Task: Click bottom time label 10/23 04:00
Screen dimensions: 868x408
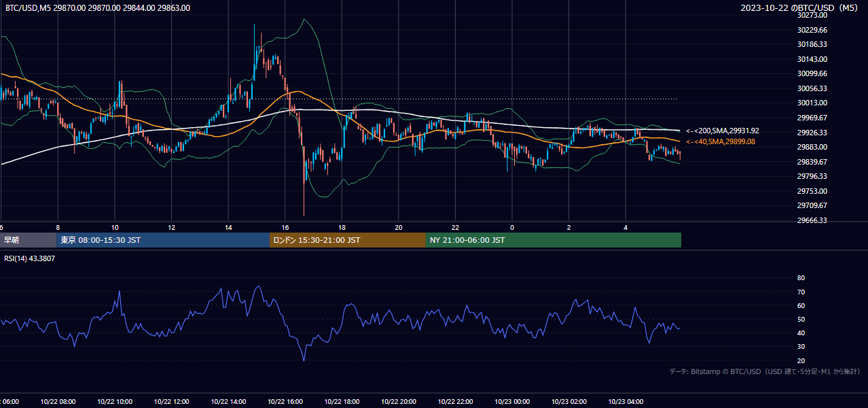Action: coord(626,401)
